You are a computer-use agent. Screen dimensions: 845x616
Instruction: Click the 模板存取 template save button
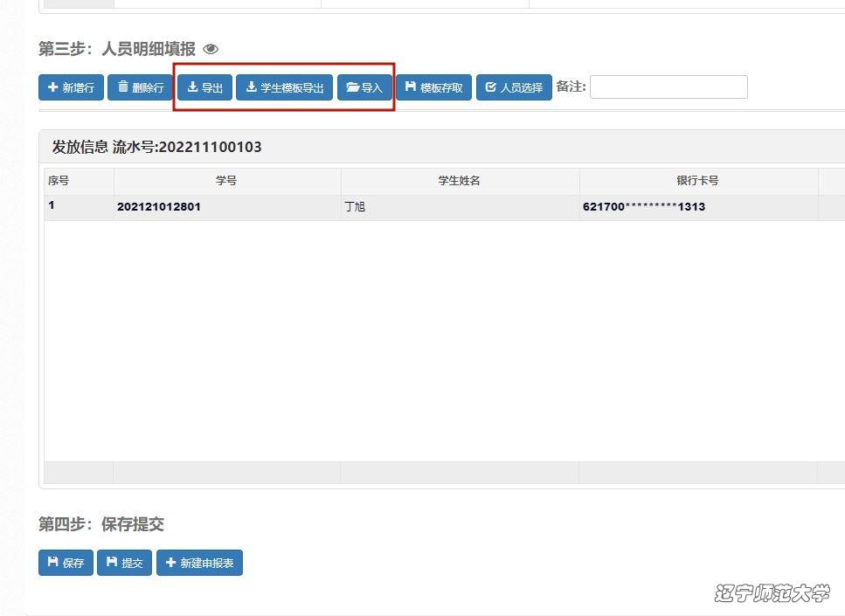coord(433,87)
